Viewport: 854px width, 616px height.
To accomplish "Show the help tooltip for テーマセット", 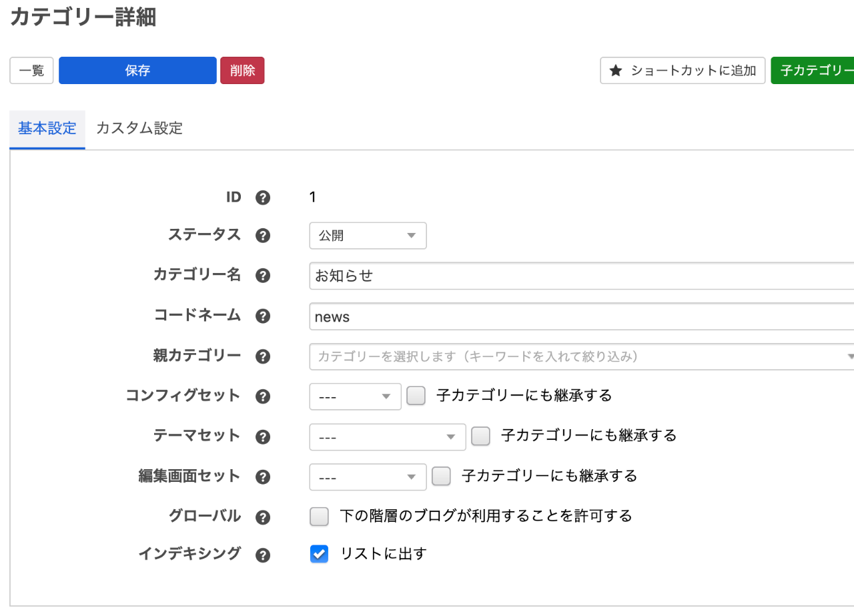I will point(263,436).
